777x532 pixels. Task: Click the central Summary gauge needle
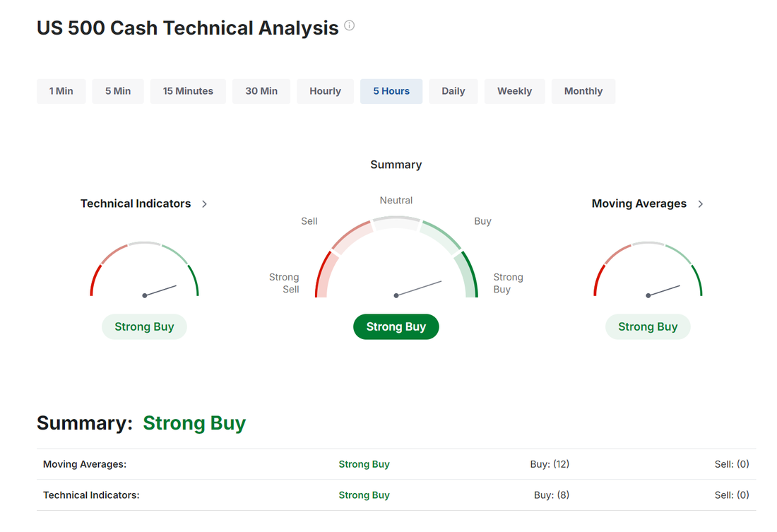(418, 288)
